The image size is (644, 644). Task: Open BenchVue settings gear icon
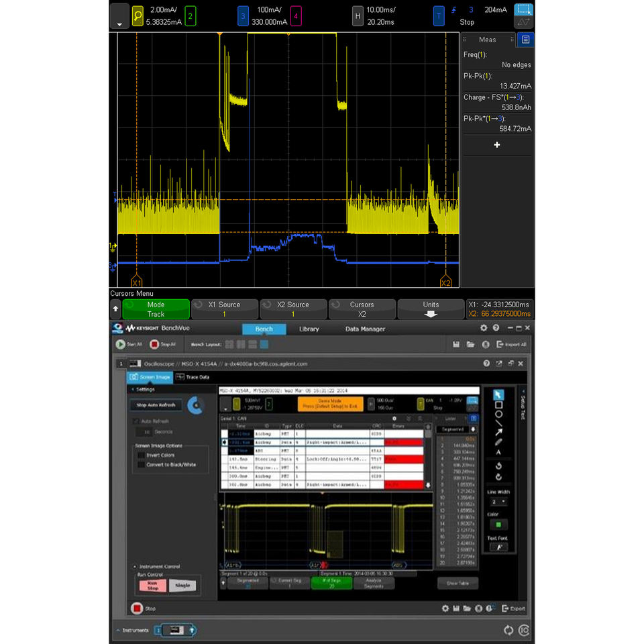(484, 328)
